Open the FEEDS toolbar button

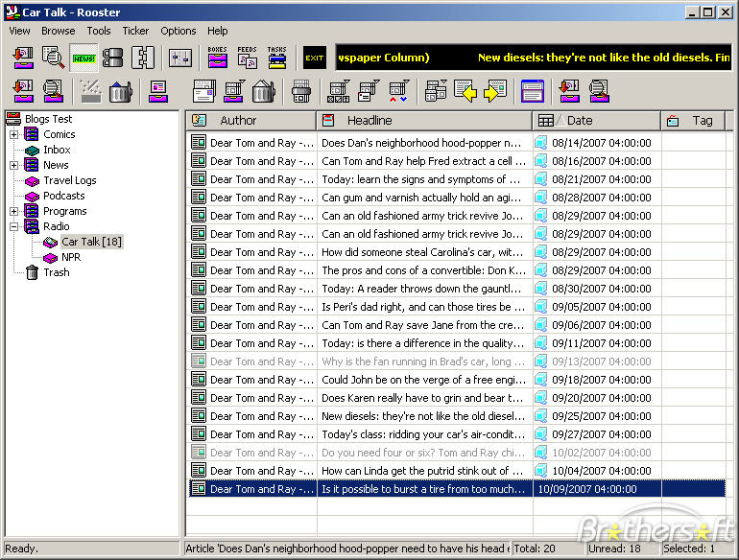coord(247,58)
